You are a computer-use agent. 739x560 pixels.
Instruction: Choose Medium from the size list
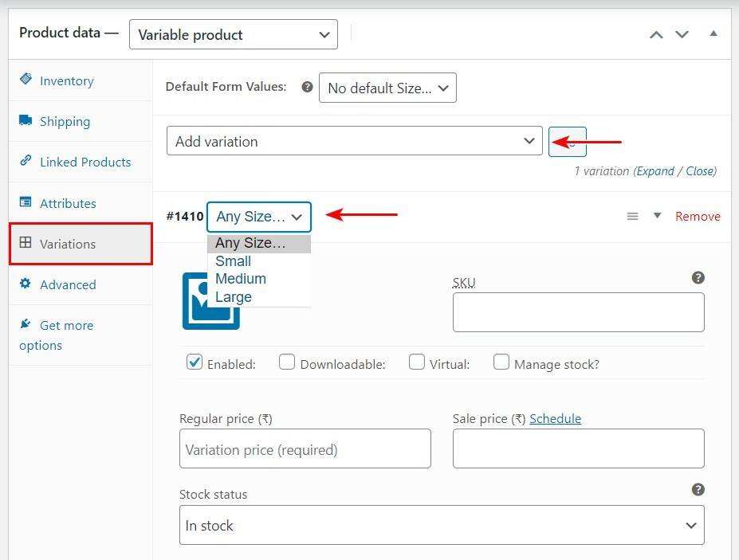[240, 279]
